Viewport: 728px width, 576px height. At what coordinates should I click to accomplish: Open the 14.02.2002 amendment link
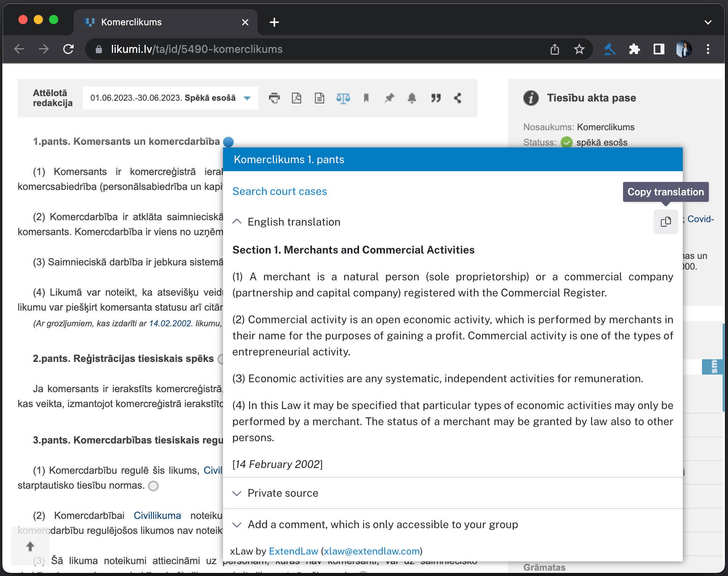tap(170, 323)
